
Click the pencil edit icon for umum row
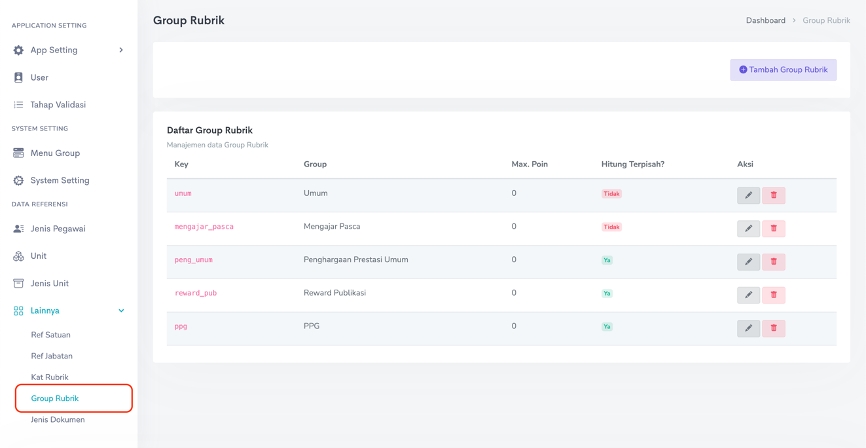pyautogui.click(x=748, y=196)
